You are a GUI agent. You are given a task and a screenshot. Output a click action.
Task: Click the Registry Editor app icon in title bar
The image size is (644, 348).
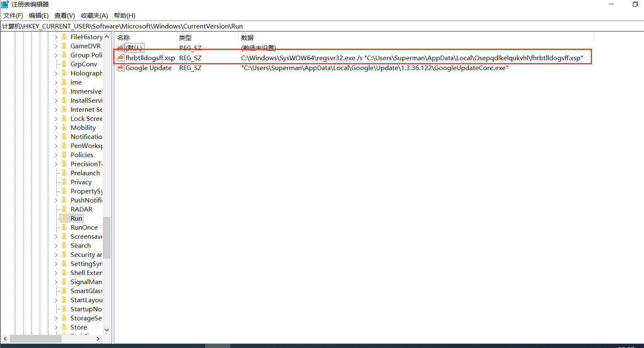5,5
